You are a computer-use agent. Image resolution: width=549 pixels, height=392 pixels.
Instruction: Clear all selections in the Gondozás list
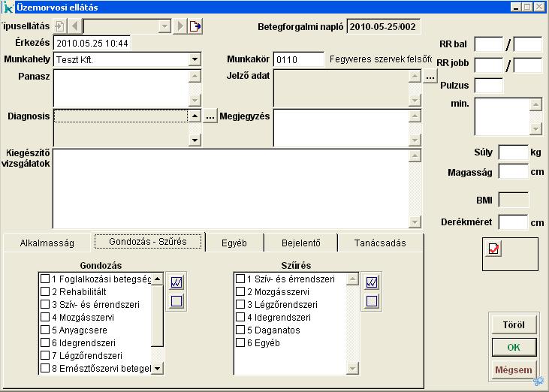(177, 301)
